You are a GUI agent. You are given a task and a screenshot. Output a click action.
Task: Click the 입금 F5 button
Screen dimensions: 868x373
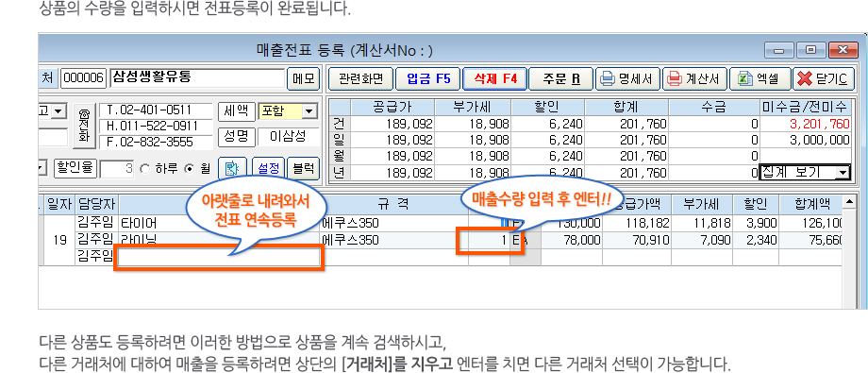pos(428,79)
